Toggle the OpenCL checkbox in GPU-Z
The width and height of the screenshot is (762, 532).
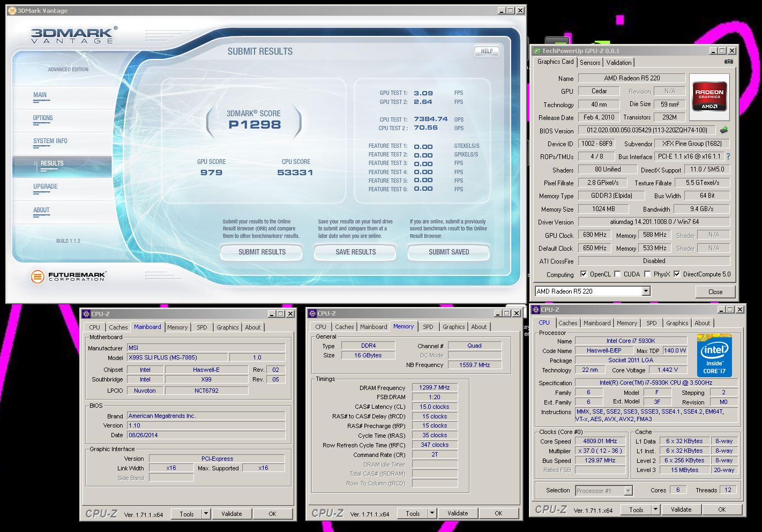(x=584, y=274)
